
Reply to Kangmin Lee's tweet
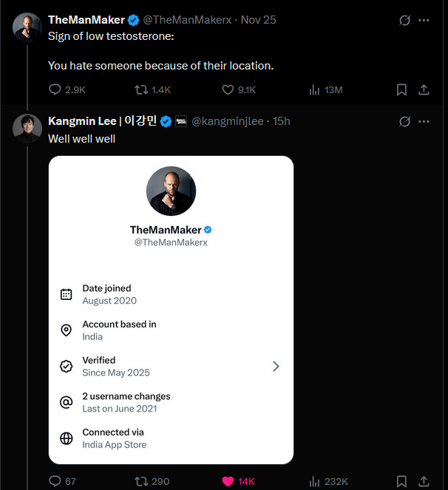(55, 481)
